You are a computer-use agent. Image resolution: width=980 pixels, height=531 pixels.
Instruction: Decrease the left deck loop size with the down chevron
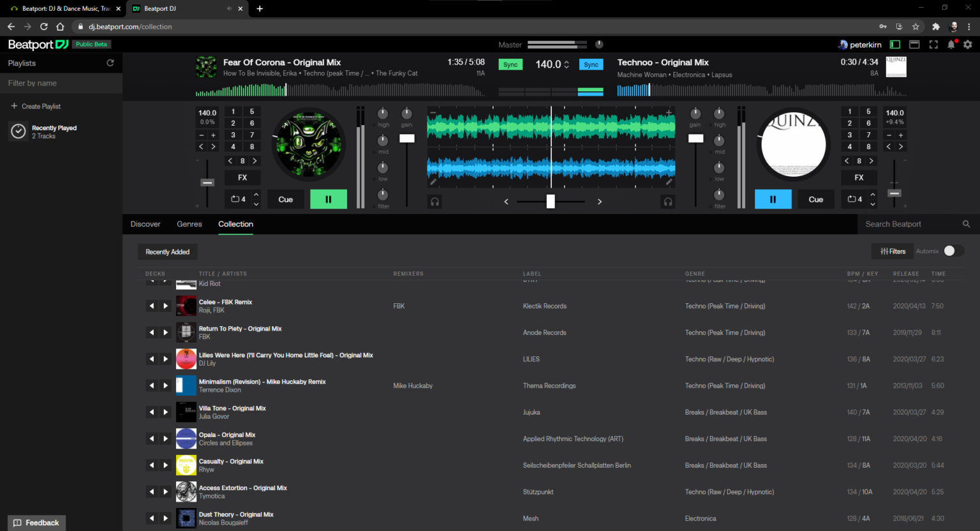pyautogui.click(x=255, y=203)
